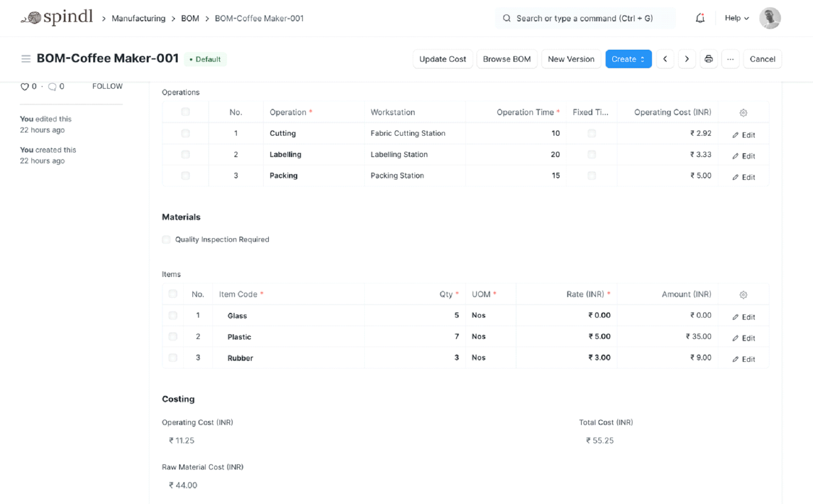The height and width of the screenshot is (504, 813).
Task: Click the Update Cost button
Action: [x=442, y=59]
